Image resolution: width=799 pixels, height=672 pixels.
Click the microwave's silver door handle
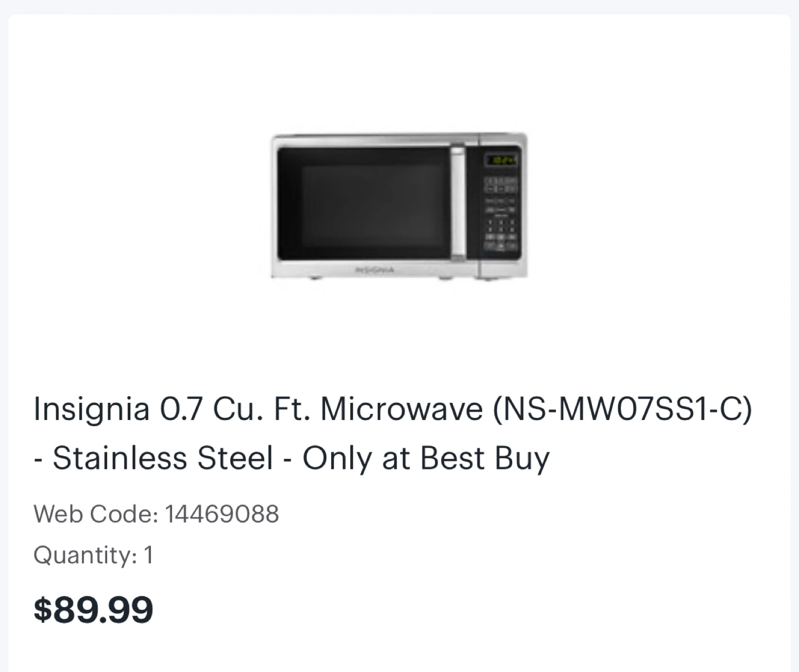(x=458, y=203)
